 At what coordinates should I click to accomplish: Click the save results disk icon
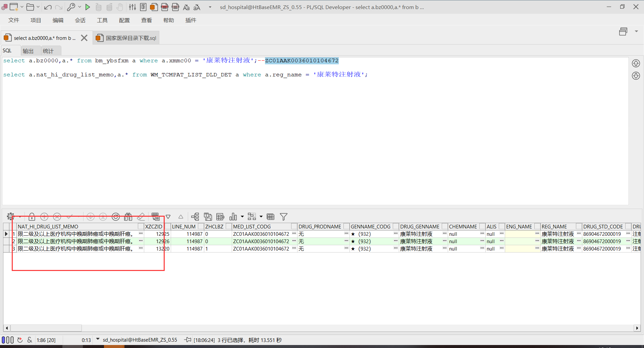(208, 217)
